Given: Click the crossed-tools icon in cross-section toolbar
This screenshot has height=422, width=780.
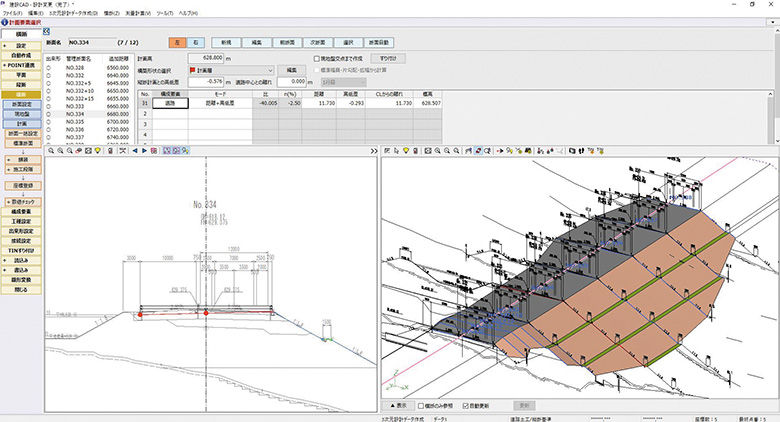Looking at the screenshot, I should [x=122, y=151].
